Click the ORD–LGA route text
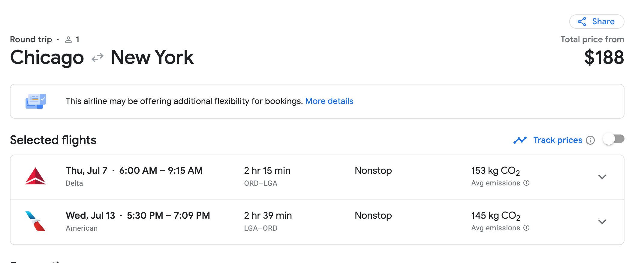 260,183
